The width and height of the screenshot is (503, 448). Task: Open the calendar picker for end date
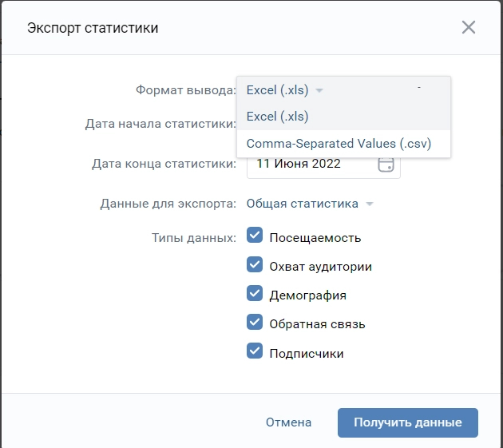pyautogui.click(x=386, y=164)
